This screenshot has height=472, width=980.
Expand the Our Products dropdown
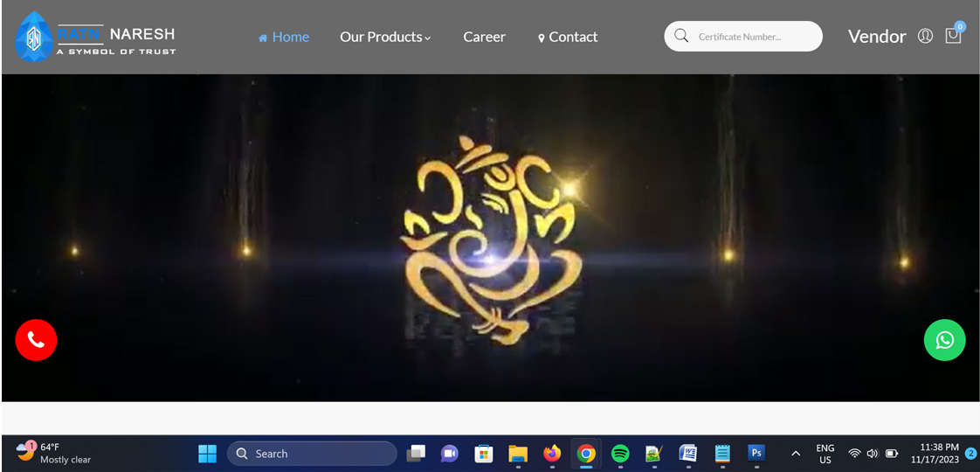tap(385, 37)
